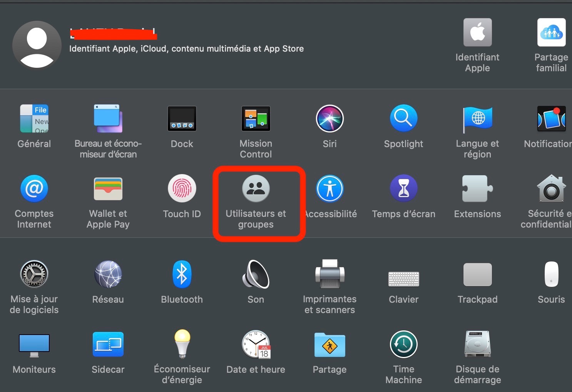Viewport: 572px width, 392px height.
Task: Open Date et heure preferences
Action: point(256,344)
